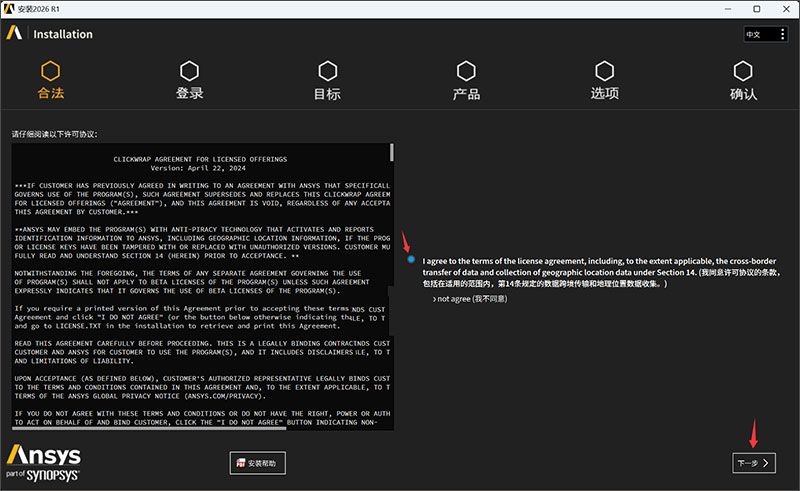Select the I agree radio button

click(x=411, y=260)
